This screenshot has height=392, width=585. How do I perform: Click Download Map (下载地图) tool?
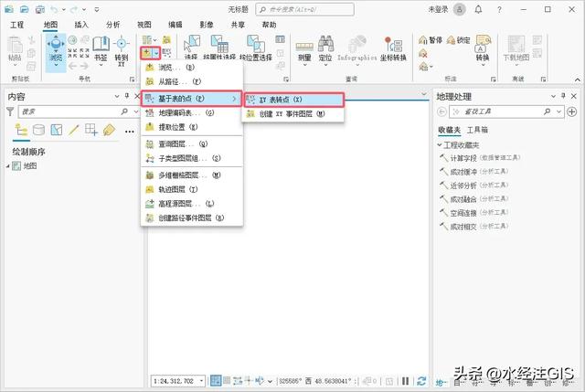[x=516, y=50]
